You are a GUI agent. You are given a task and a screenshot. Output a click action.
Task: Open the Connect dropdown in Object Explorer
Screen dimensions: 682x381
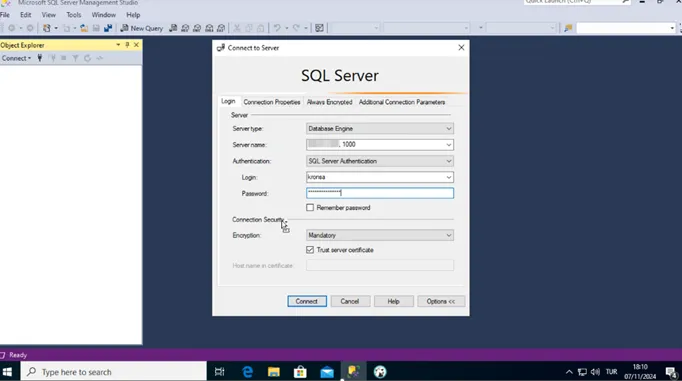pyautogui.click(x=16, y=58)
